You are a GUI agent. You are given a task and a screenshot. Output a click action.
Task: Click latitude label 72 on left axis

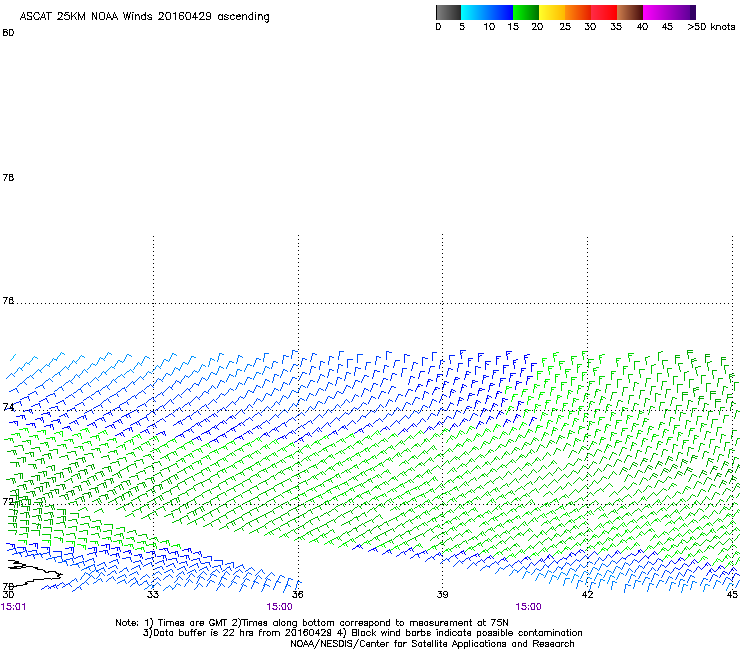tap(8, 501)
